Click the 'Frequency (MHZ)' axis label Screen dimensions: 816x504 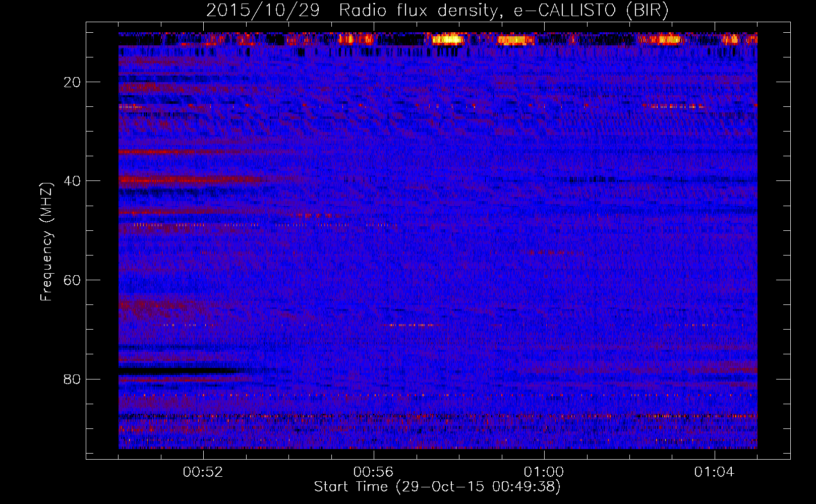(x=46, y=242)
